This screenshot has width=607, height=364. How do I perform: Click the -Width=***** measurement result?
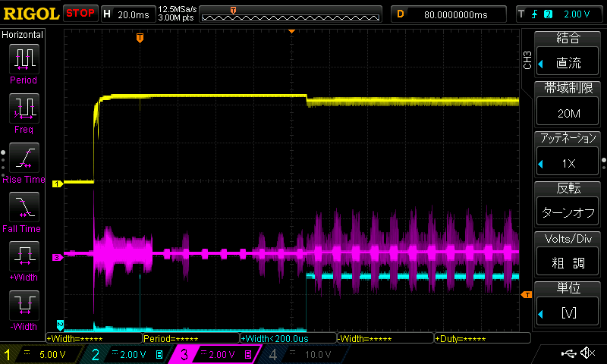click(x=385, y=339)
